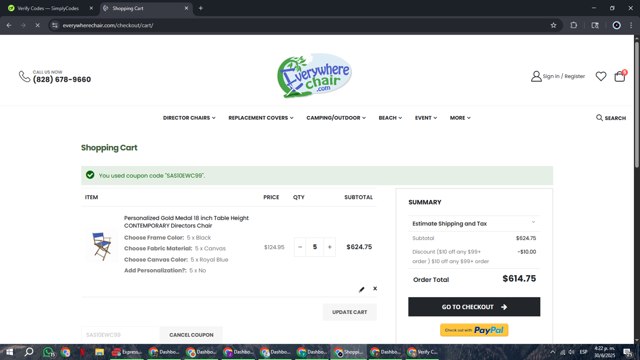
Task: Click site information icon in address bar
Action: coord(55,25)
